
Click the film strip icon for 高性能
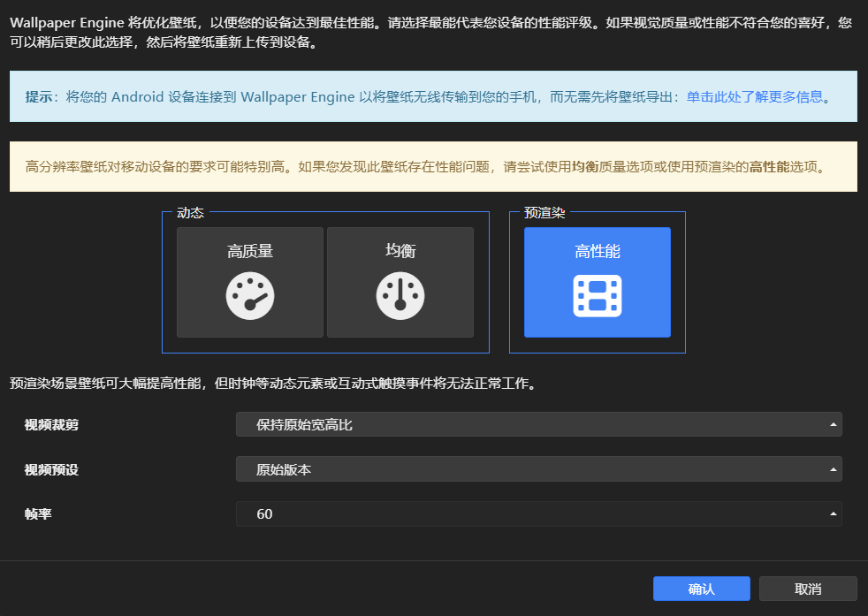(598, 296)
